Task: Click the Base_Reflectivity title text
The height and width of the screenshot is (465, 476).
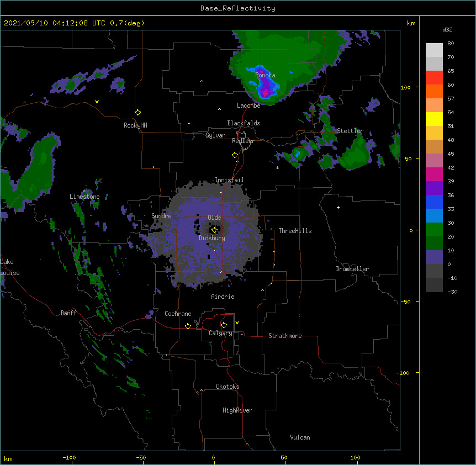Action: click(x=238, y=8)
